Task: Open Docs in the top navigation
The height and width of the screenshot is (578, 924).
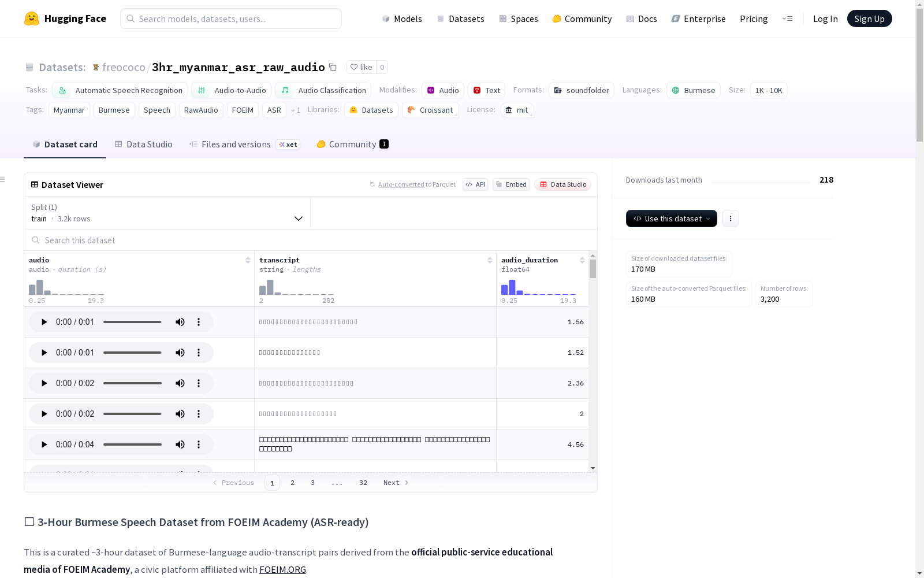Action: pyautogui.click(x=642, y=18)
